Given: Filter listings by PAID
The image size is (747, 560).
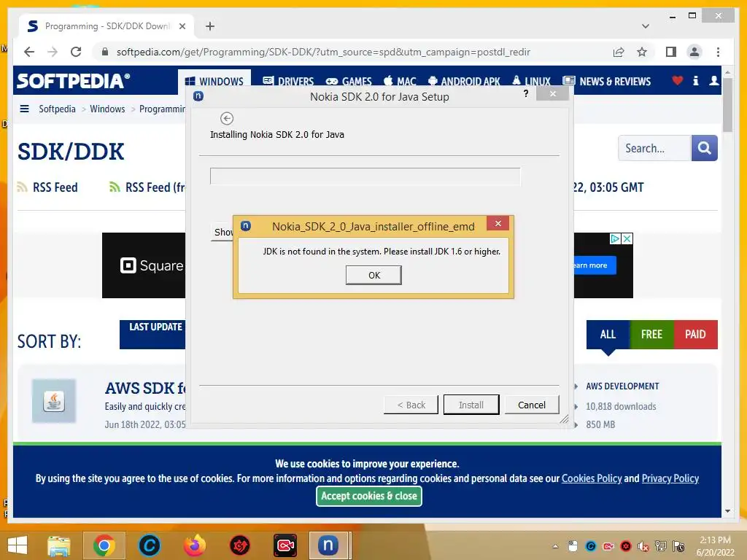Looking at the screenshot, I should (695, 334).
